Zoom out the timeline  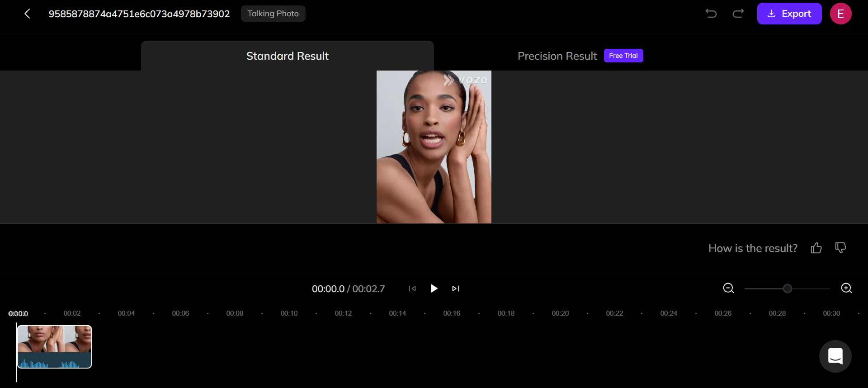pyautogui.click(x=728, y=288)
